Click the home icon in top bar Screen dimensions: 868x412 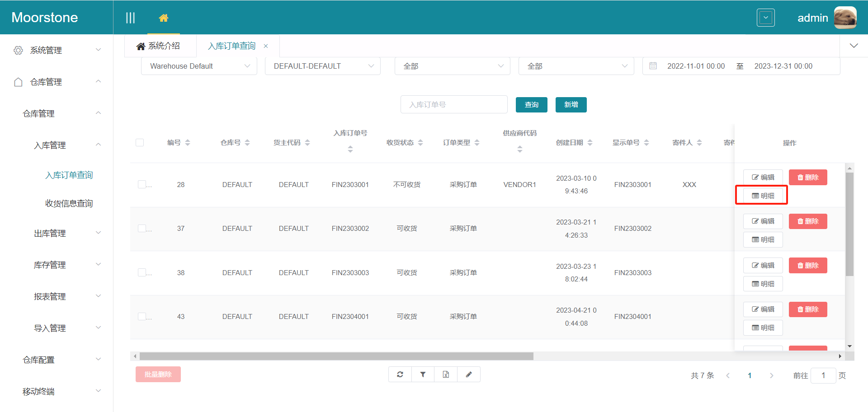(163, 18)
